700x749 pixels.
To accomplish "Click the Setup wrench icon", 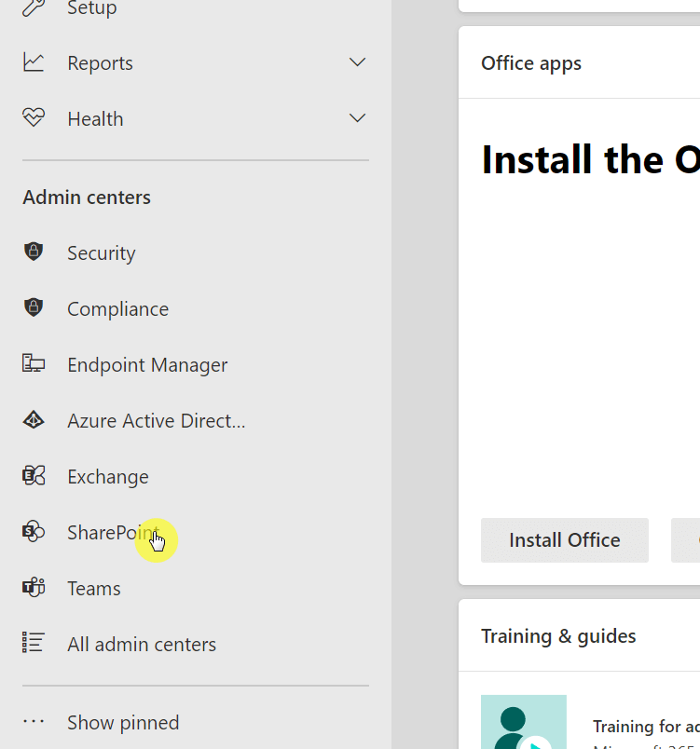I will point(34,7).
